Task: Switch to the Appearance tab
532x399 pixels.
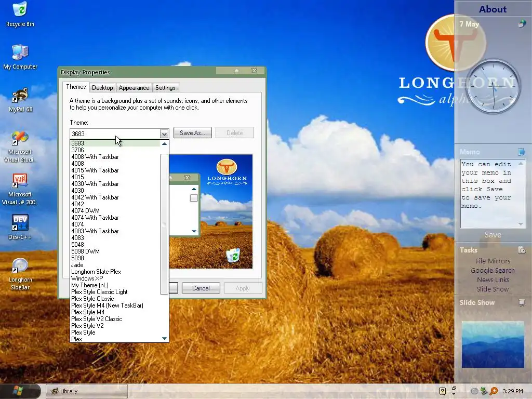Action: [134, 87]
